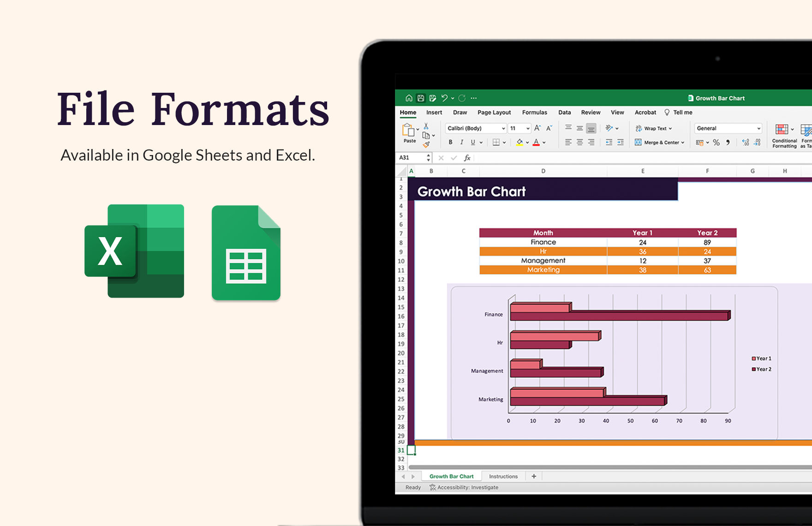
Task: Click the horizontal scrollbar above sheet tabs
Action: click(609, 467)
